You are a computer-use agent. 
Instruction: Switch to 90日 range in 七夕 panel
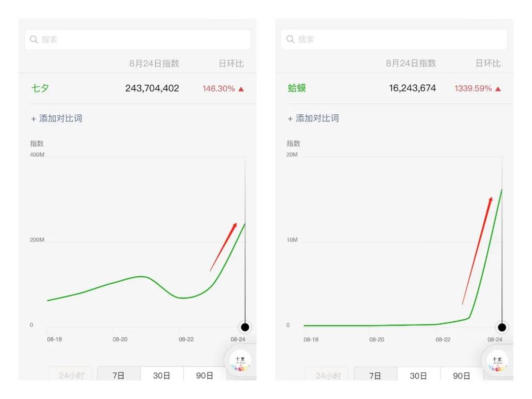pyautogui.click(x=204, y=375)
